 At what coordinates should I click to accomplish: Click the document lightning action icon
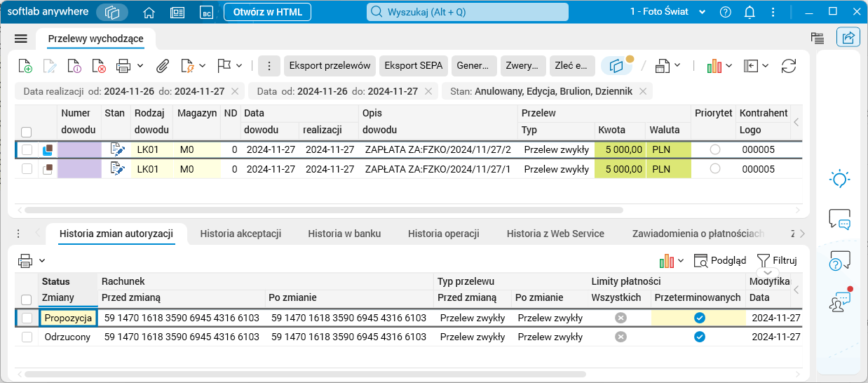point(187,66)
